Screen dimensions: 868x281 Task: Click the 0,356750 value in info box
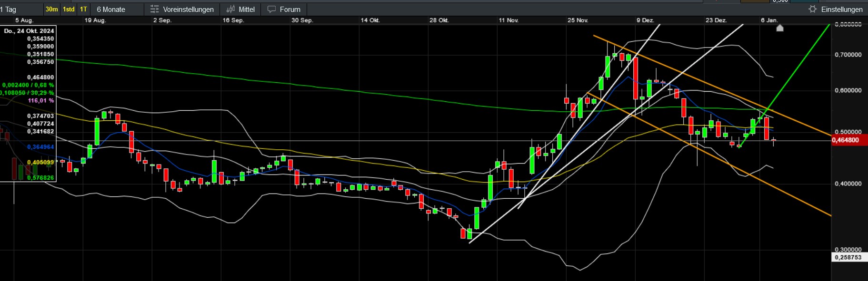pos(40,62)
